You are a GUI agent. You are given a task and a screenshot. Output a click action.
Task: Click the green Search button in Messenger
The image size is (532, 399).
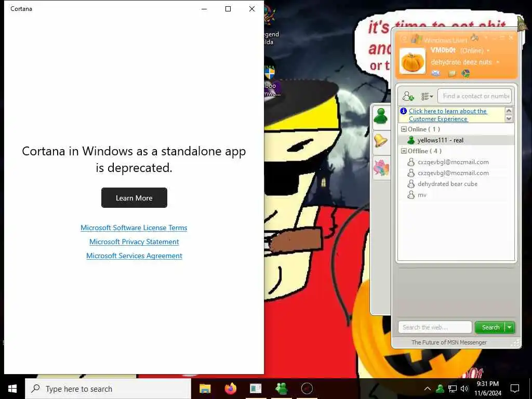click(490, 327)
